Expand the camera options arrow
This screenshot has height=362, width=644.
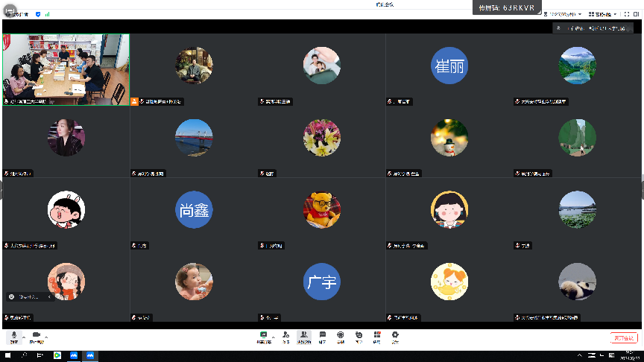(45, 337)
